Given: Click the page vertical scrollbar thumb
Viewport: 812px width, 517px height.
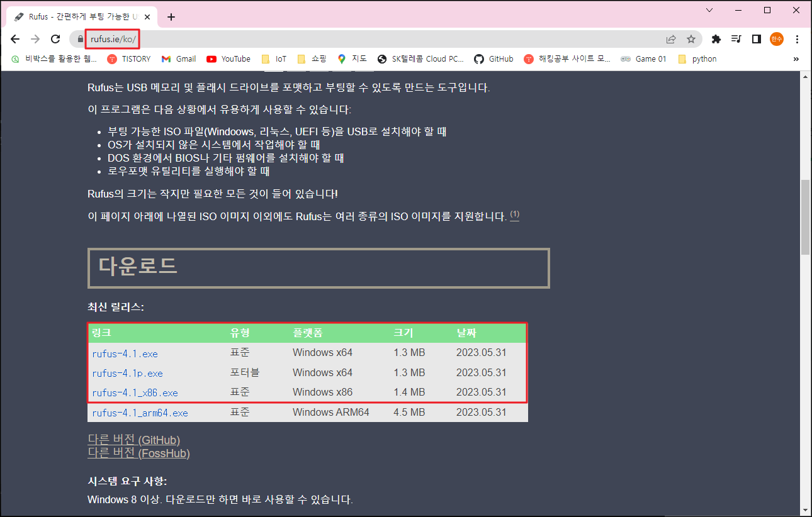Looking at the screenshot, I should [x=805, y=217].
